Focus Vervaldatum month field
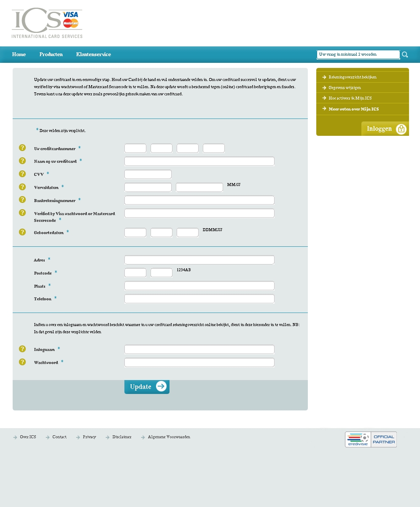 click(x=148, y=187)
